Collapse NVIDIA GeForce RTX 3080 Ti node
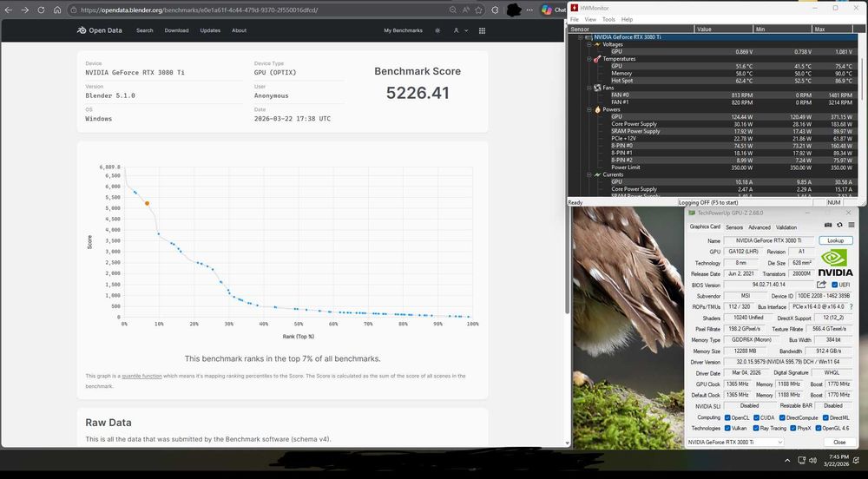 point(581,37)
